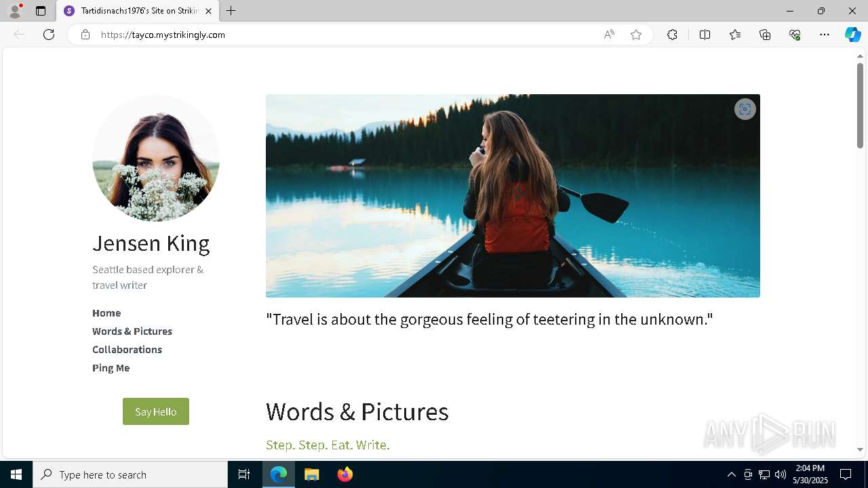Click the Edge taskbar icon
Viewport: 868px width, 488px height.
tap(279, 474)
